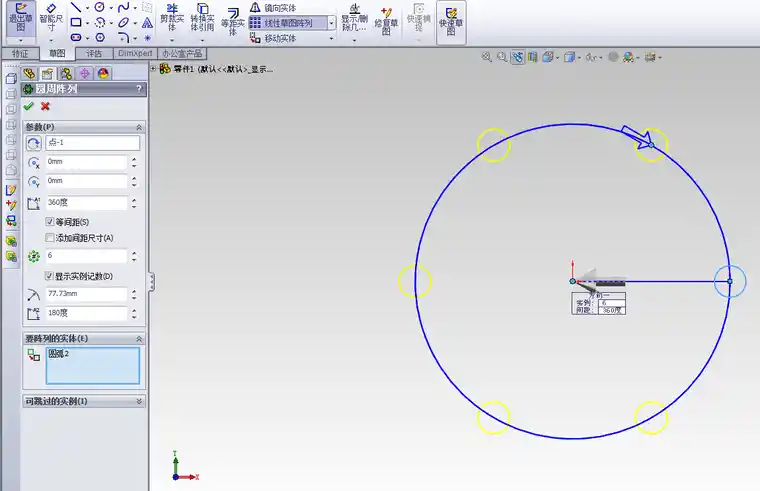Screen dimensions: 760x491
Task: Switch to the DimXpert tab
Action: (135, 53)
